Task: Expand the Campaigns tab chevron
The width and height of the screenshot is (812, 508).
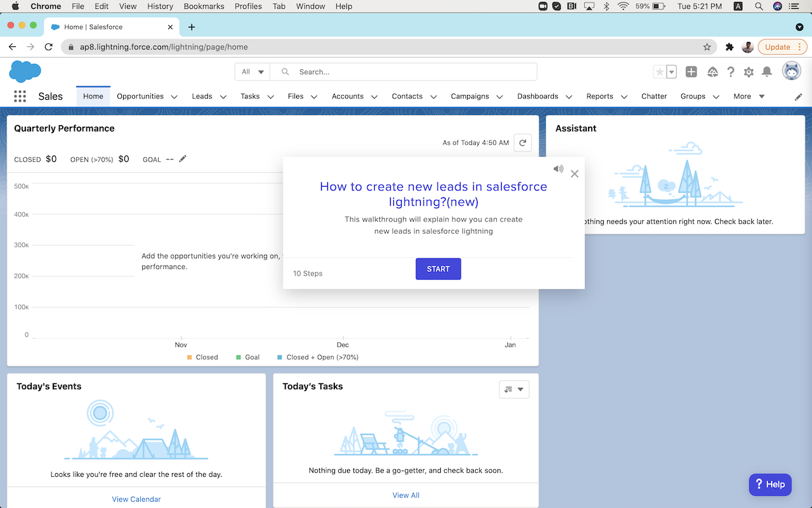Action: click(500, 97)
